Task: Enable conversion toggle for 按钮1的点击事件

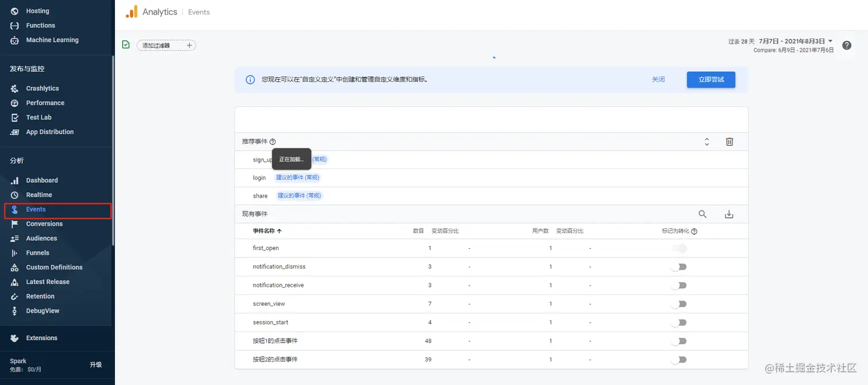Action: [679, 341]
